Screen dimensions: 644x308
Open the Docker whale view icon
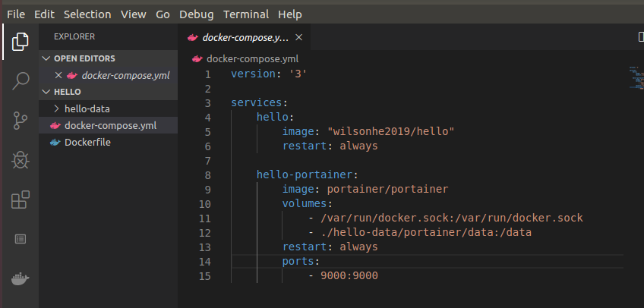(20, 278)
